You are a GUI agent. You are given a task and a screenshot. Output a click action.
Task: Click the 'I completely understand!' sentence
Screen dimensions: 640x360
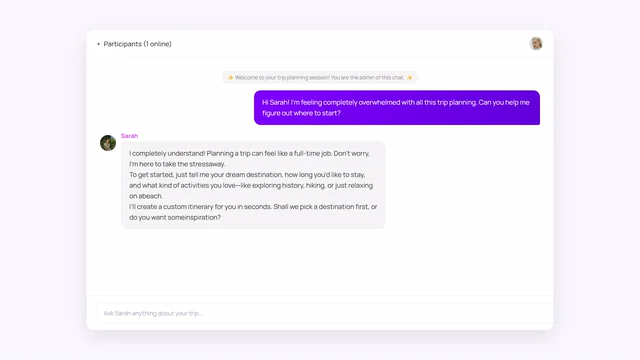[x=167, y=153]
